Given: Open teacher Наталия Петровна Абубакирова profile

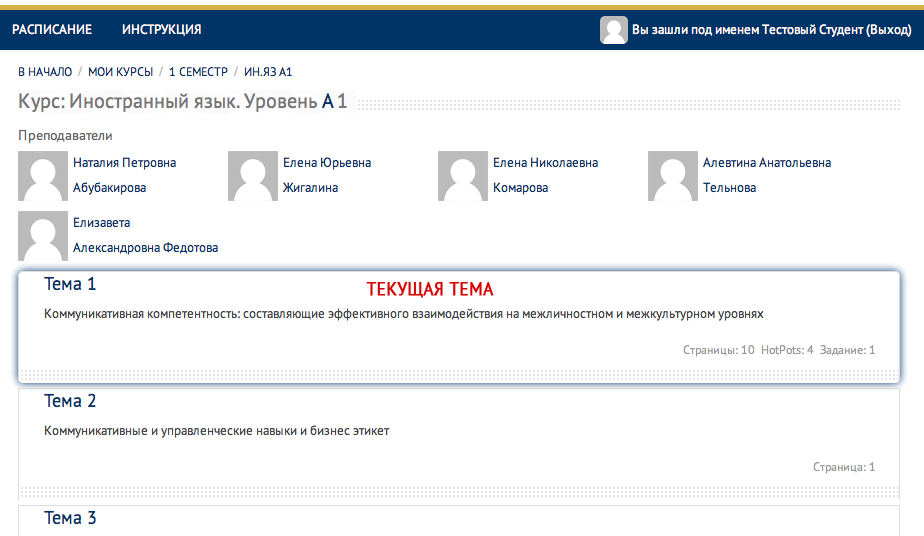Looking at the screenshot, I should tap(124, 175).
